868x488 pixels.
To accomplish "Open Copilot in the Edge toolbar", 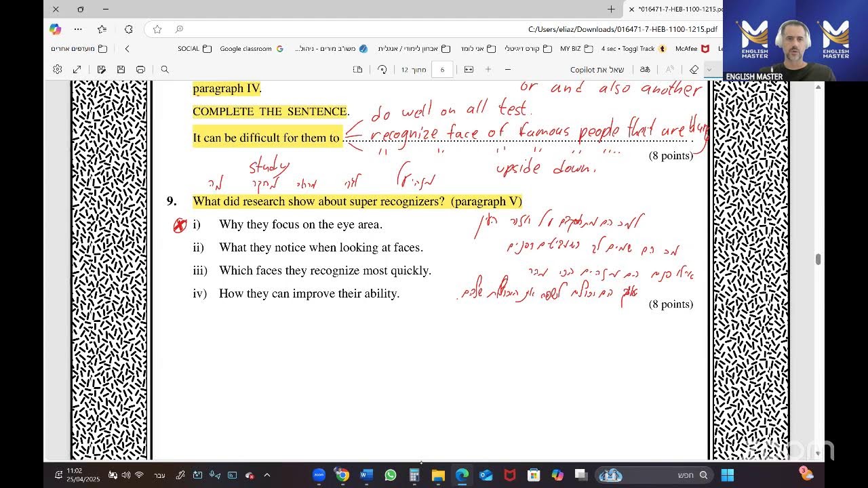I will 56,29.
